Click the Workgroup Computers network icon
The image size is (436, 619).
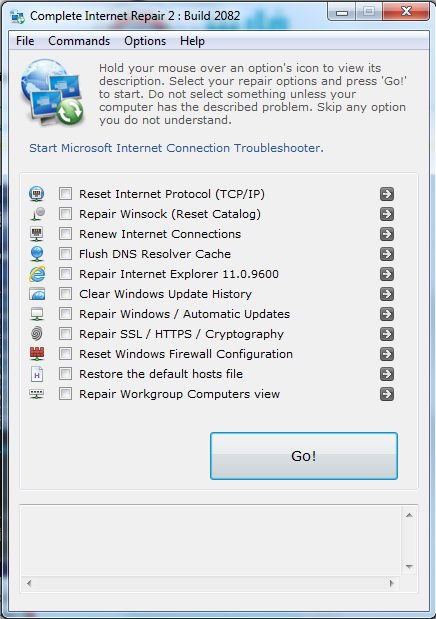(x=37, y=394)
